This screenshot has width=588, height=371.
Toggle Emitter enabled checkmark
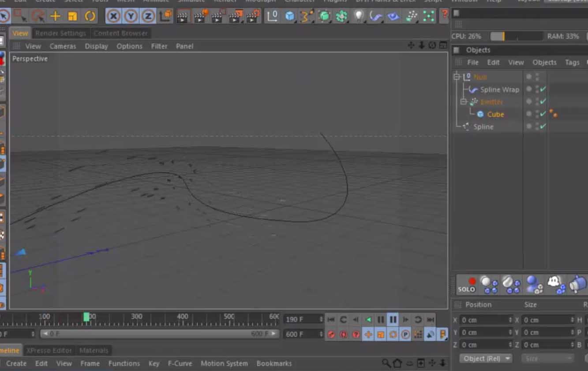(543, 101)
